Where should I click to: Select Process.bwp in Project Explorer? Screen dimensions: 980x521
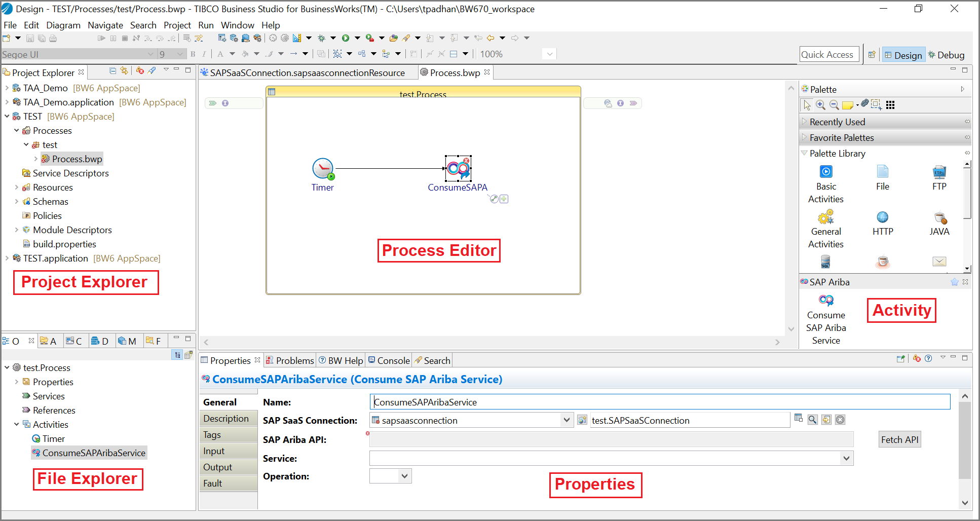coord(72,159)
